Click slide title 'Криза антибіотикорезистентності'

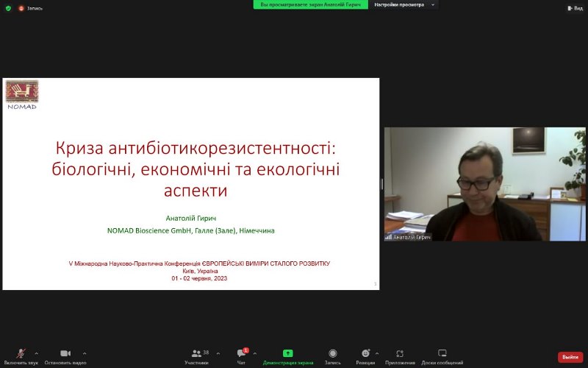(196, 148)
